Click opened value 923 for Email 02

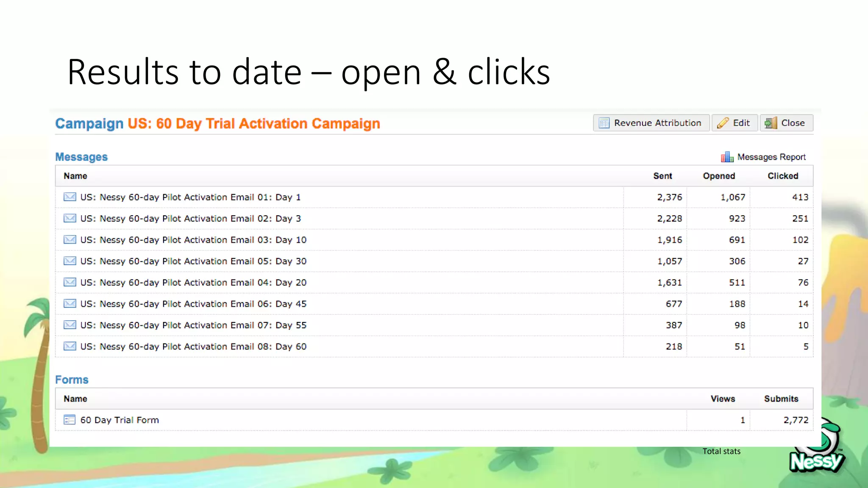point(737,219)
